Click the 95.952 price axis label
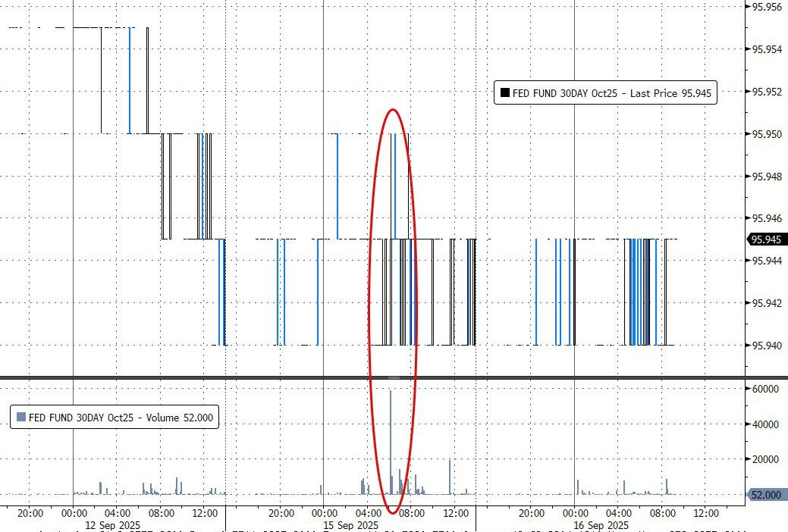 [x=767, y=92]
